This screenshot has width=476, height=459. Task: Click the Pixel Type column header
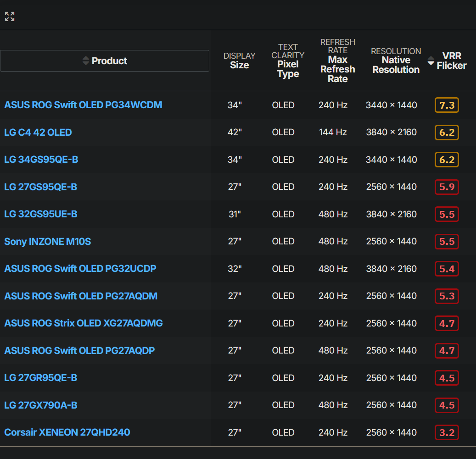click(x=288, y=61)
